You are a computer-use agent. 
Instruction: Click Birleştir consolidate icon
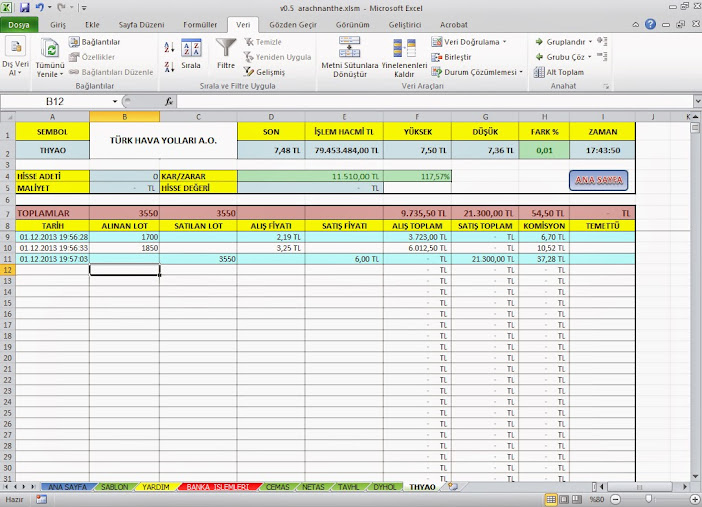click(x=437, y=57)
